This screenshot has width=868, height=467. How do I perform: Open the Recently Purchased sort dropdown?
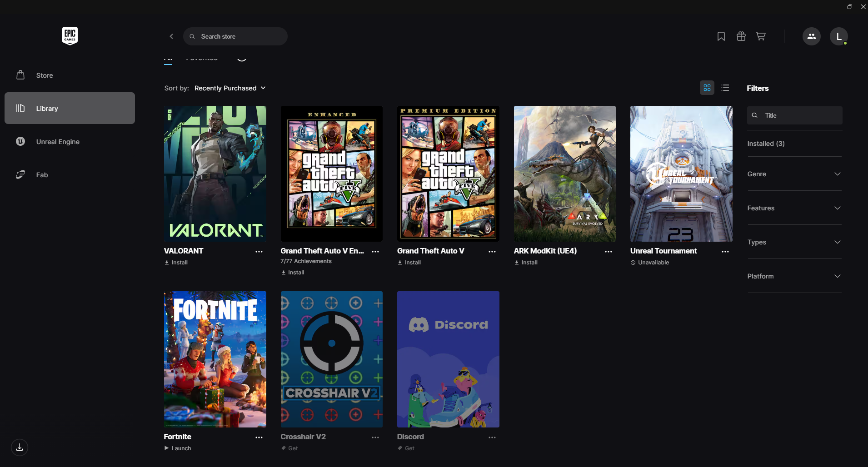point(229,88)
